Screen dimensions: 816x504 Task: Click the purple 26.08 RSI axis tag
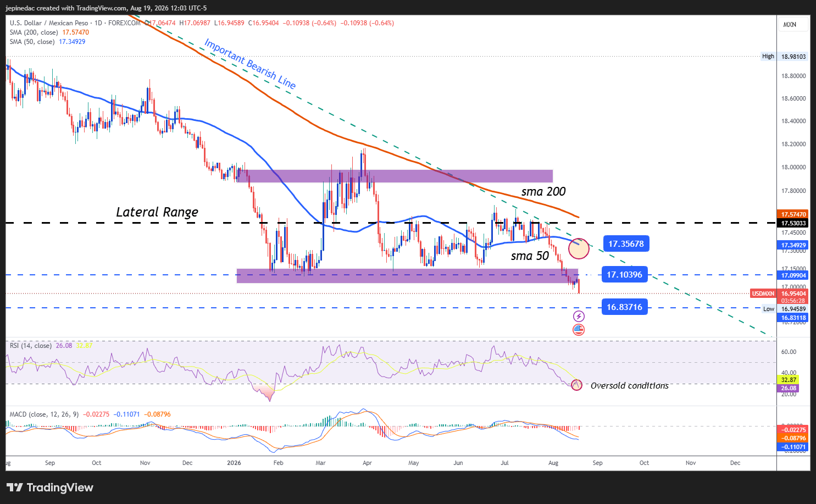(789, 388)
